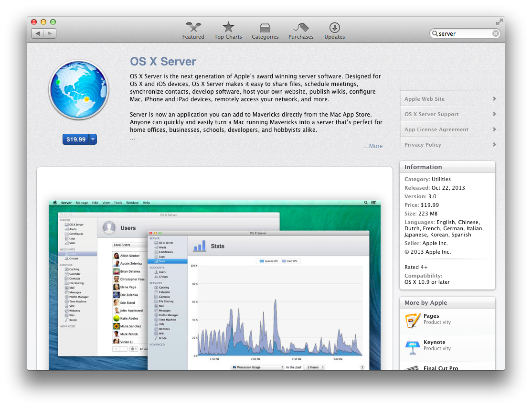This screenshot has width=532, height=408.
Task: Click the OS X Server title heading
Action: point(163,62)
